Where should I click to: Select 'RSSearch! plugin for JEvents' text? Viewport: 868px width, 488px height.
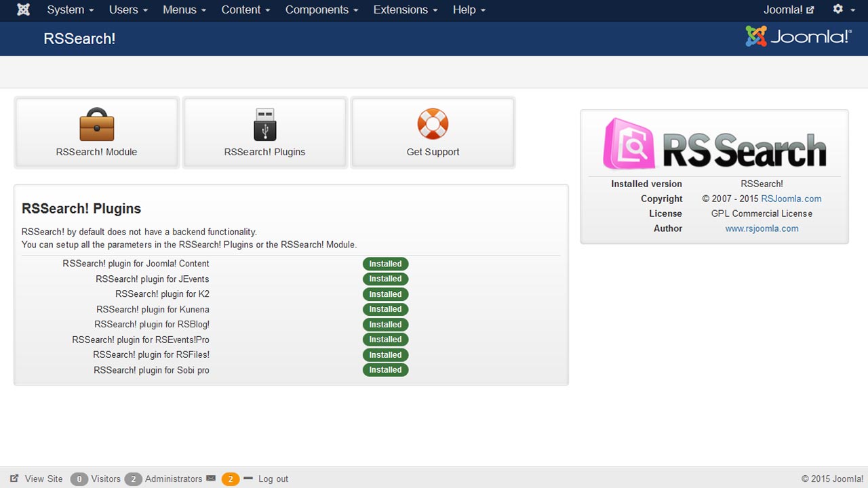152,279
